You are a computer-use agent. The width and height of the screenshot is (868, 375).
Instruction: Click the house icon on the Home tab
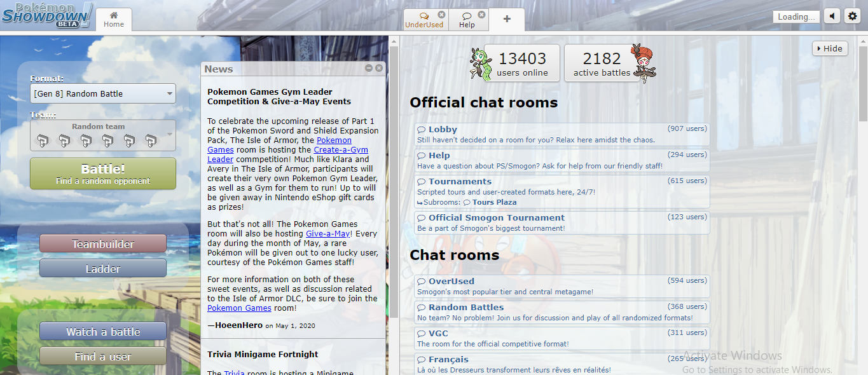(114, 15)
